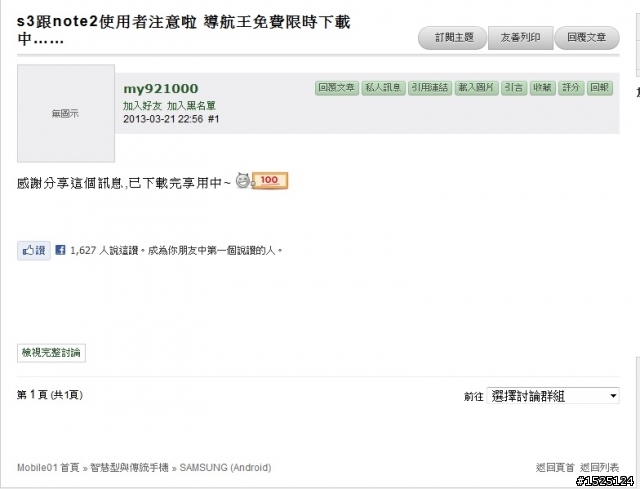
Task: Click the 100 score badge icon
Action: 269,180
